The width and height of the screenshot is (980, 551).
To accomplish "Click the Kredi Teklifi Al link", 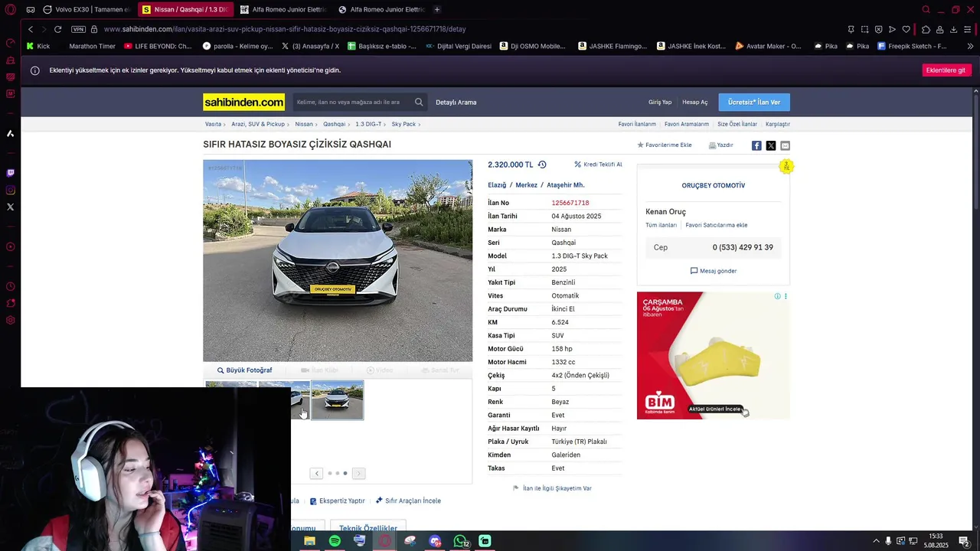I will (x=598, y=165).
